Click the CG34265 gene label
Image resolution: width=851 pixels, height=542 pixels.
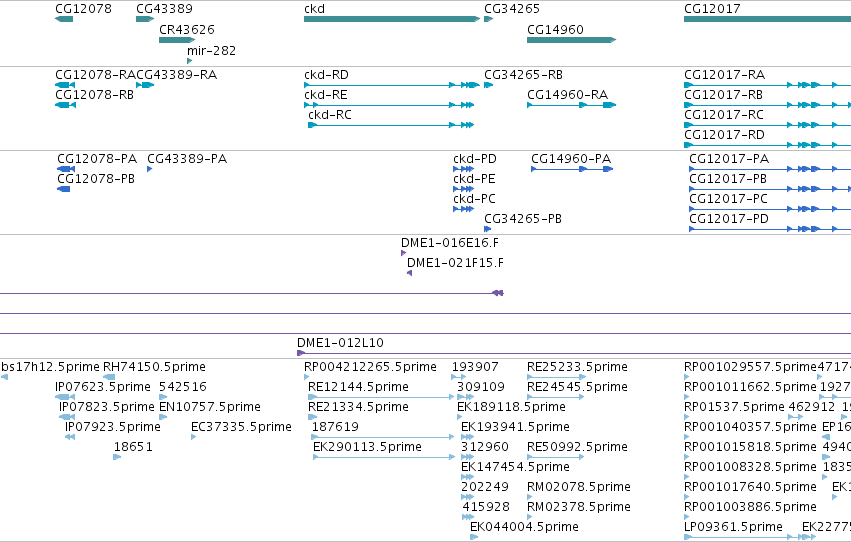coord(512,9)
